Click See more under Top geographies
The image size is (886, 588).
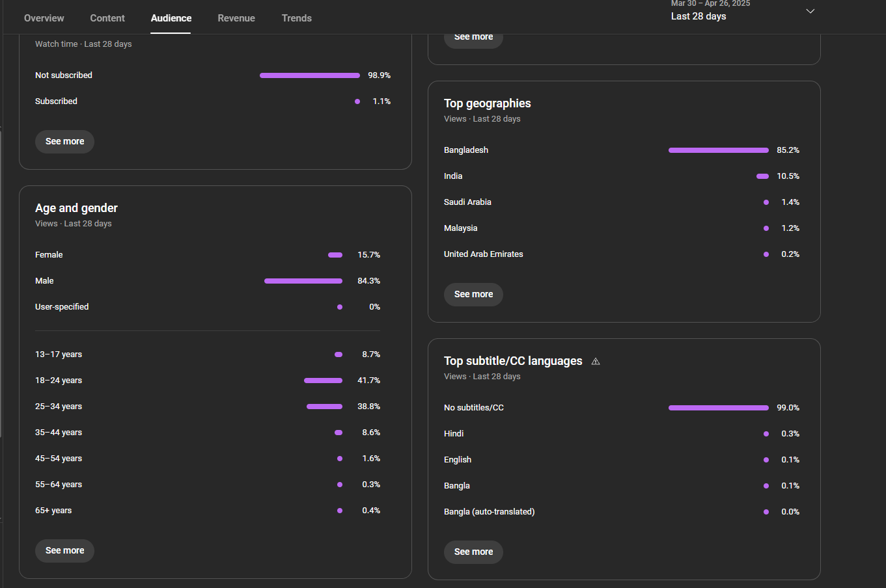[x=473, y=294]
